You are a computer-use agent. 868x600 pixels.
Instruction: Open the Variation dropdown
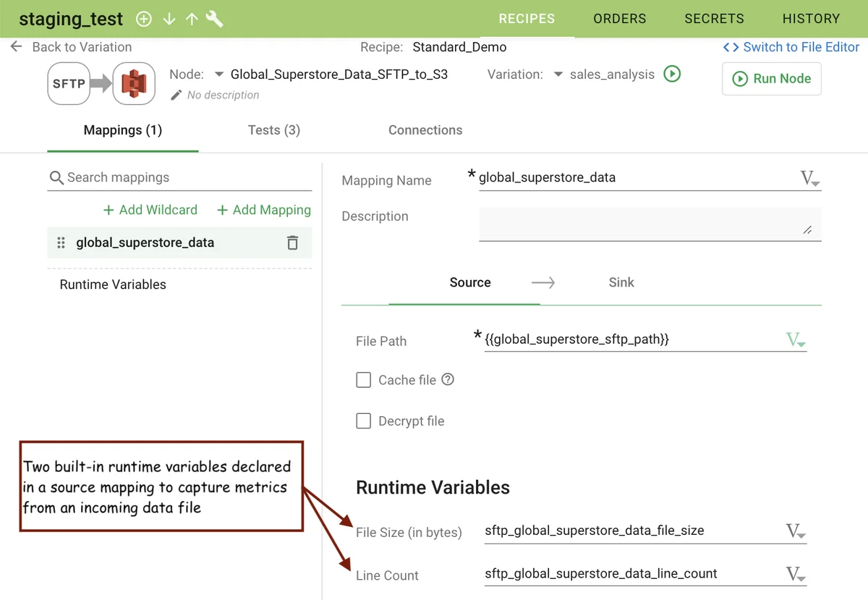click(x=558, y=74)
